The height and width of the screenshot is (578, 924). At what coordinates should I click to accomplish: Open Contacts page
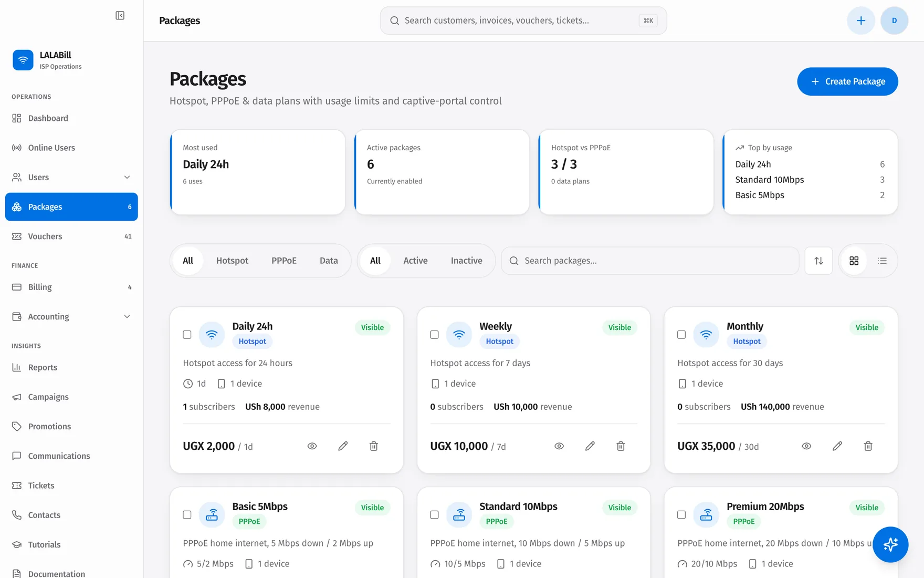click(71, 515)
